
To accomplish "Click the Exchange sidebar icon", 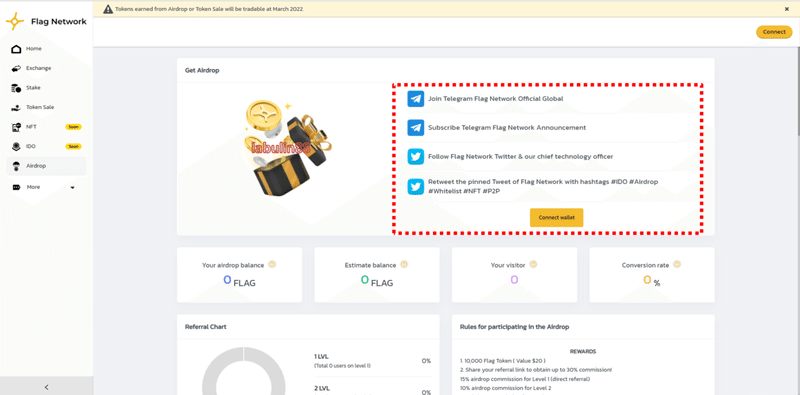I will pyautogui.click(x=16, y=68).
